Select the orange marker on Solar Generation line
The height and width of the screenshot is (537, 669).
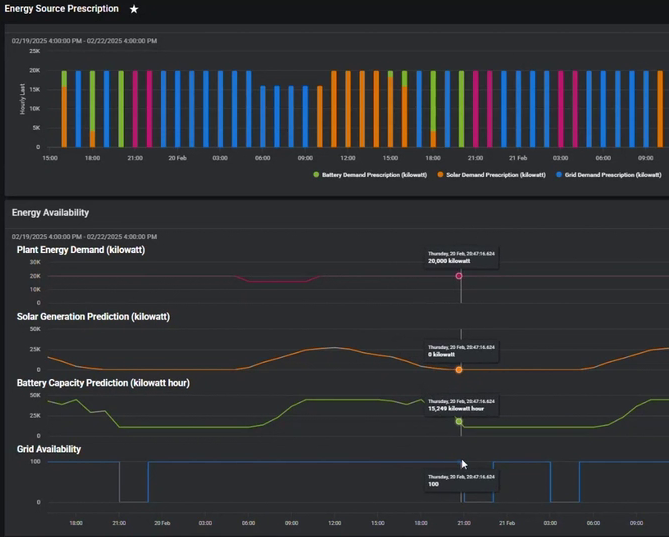[x=459, y=370]
